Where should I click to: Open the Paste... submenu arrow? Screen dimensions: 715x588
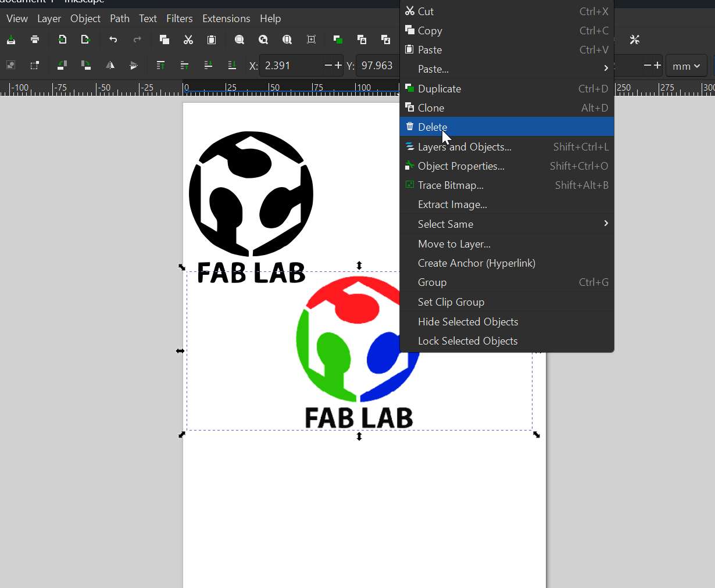click(x=605, y=68)
